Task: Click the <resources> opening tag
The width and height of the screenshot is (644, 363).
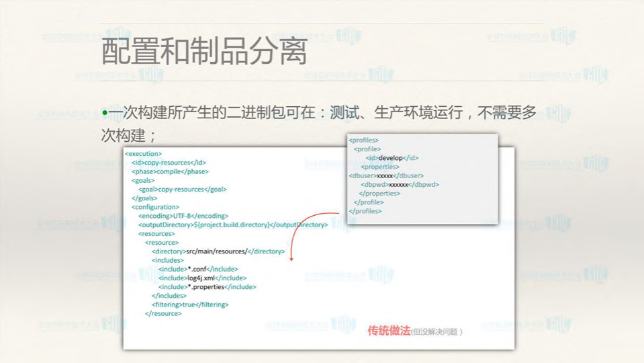Action: 156,233
